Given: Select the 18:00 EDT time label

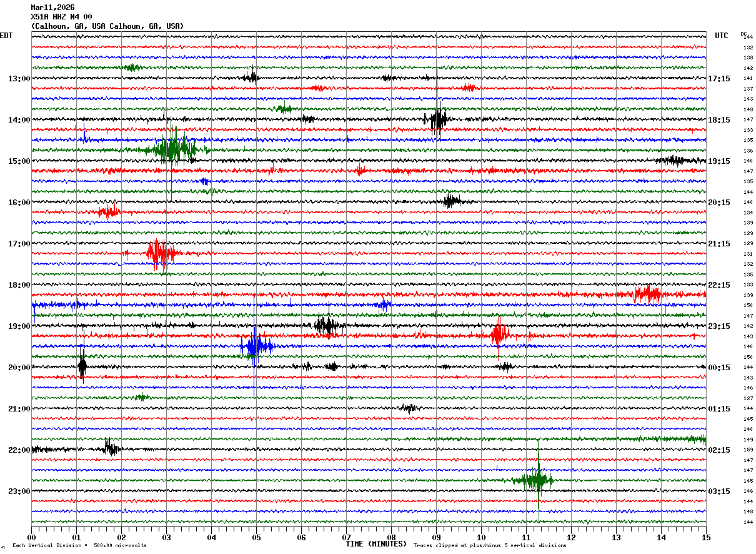Looking at the screenshot, I should pos(19,285).
